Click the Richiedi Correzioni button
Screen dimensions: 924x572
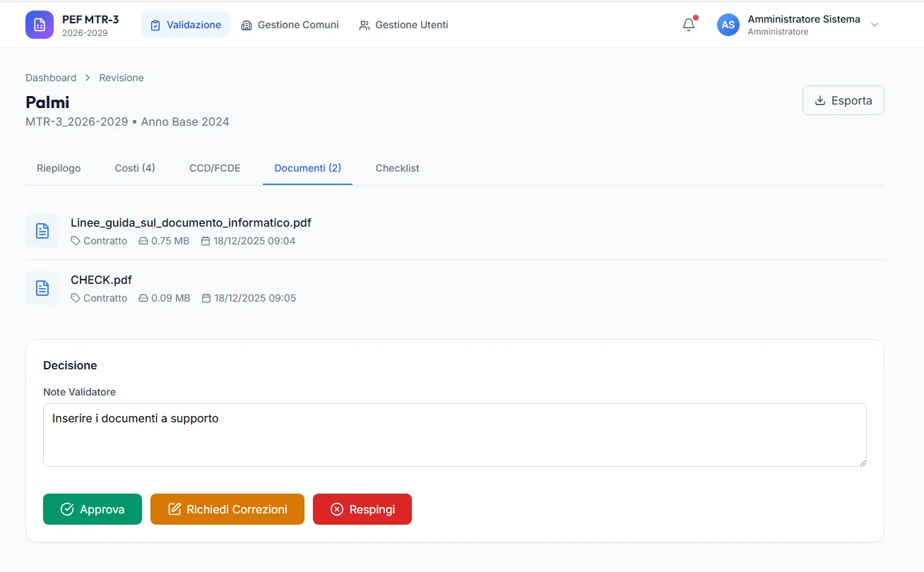[227, 509]
